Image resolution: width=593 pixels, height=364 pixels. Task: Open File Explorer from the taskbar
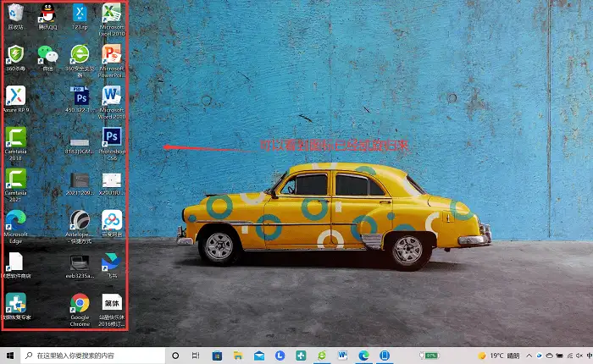(238, 356)
